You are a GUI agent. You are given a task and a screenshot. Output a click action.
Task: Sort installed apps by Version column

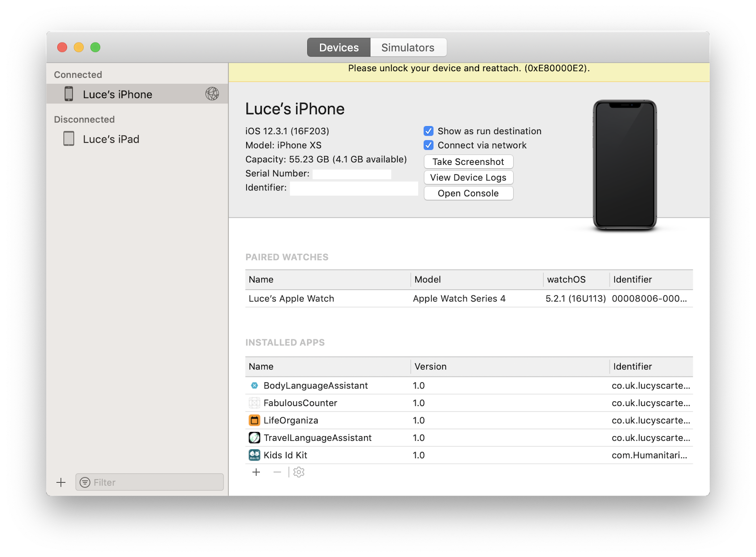(510, 367)
